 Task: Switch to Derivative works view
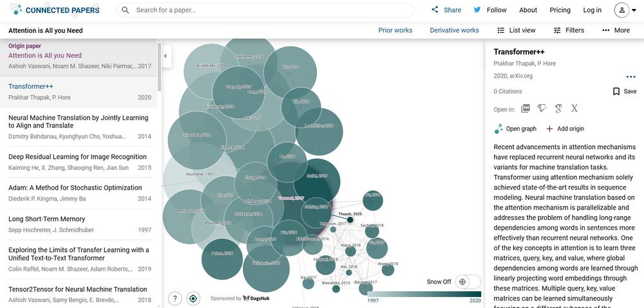coord(454,30)
